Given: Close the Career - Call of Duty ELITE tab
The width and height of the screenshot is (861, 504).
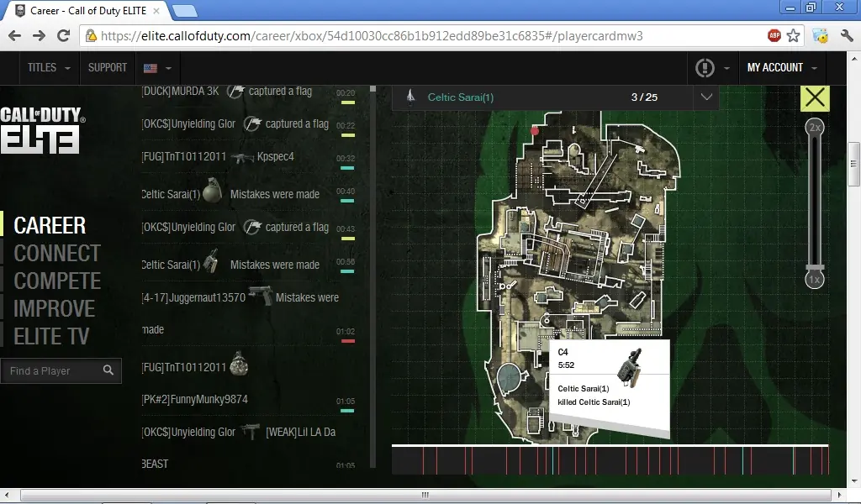Looking at the screenshot, I should click(156, 11).
